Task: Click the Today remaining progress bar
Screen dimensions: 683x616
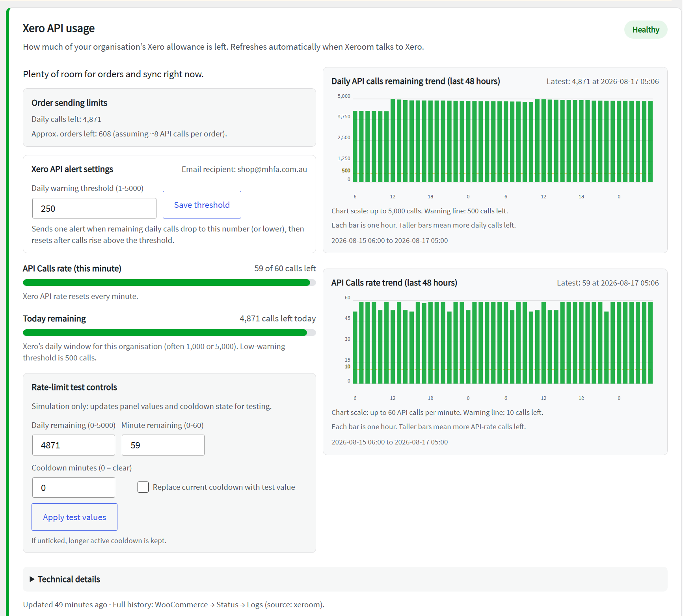Action: pyautogui.click(x=169, y=332)
